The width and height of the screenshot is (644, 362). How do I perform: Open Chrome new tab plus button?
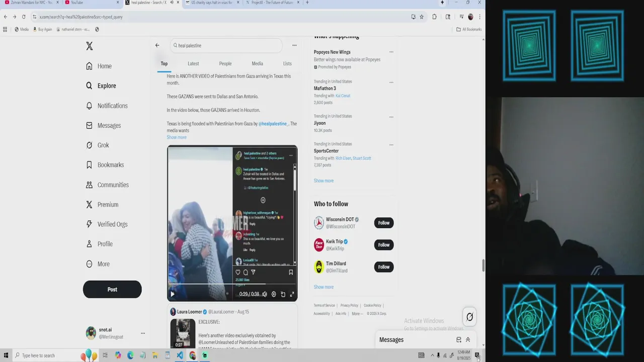coord(307,3)
